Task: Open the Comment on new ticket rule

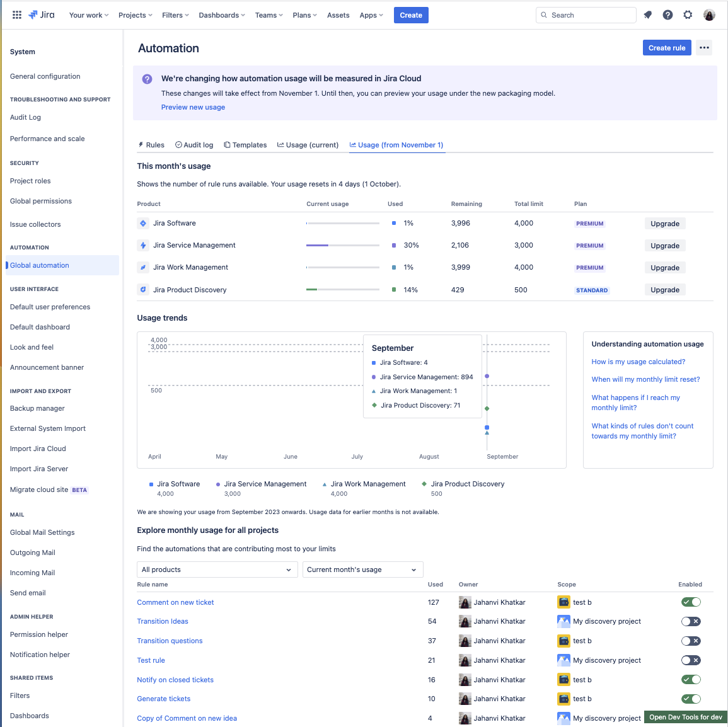Action: coord(175,602)
